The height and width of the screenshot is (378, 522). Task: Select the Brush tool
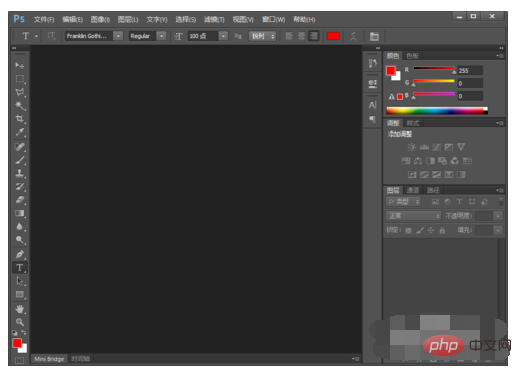click(20, 160)
